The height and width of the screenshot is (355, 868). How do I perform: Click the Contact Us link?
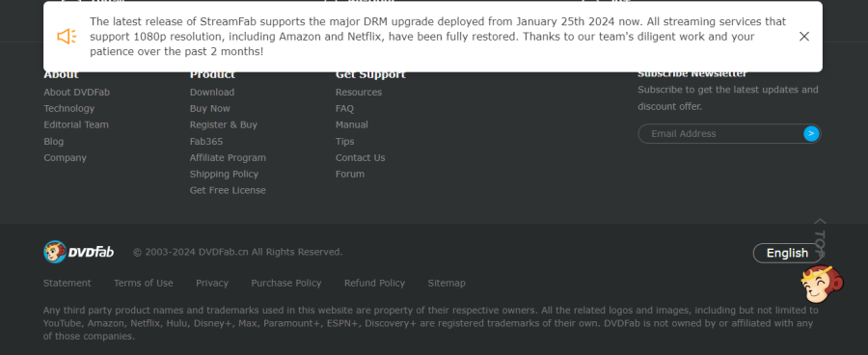[x=361, y=158]
